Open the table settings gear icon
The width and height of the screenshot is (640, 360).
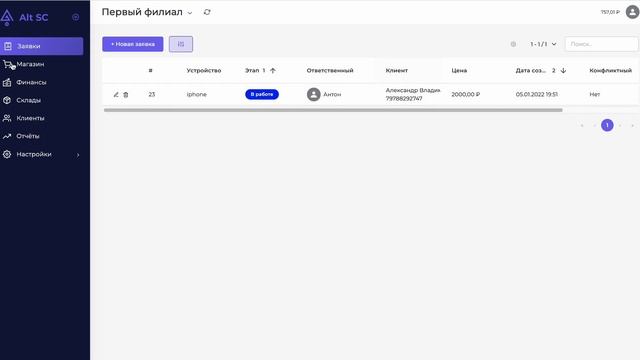pos(513,44)
